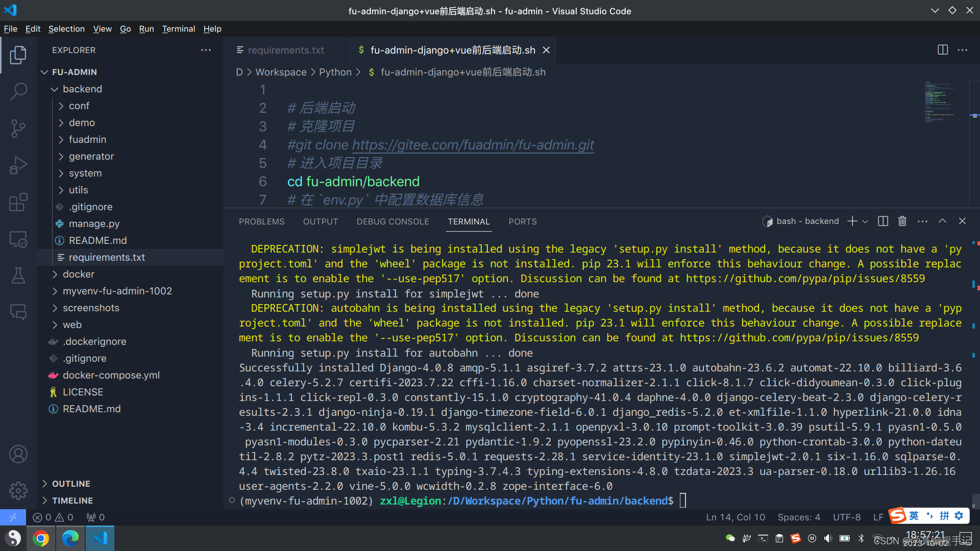The width and height of the screenshot is (980, 551).
Task: Click Ln 14, Col 10 status item
Action: (x=736, y=517)
